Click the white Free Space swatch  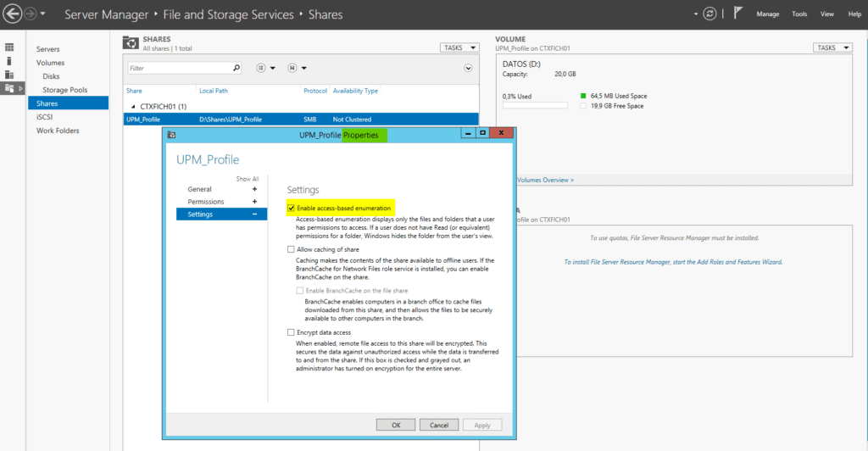pos(583,106)
